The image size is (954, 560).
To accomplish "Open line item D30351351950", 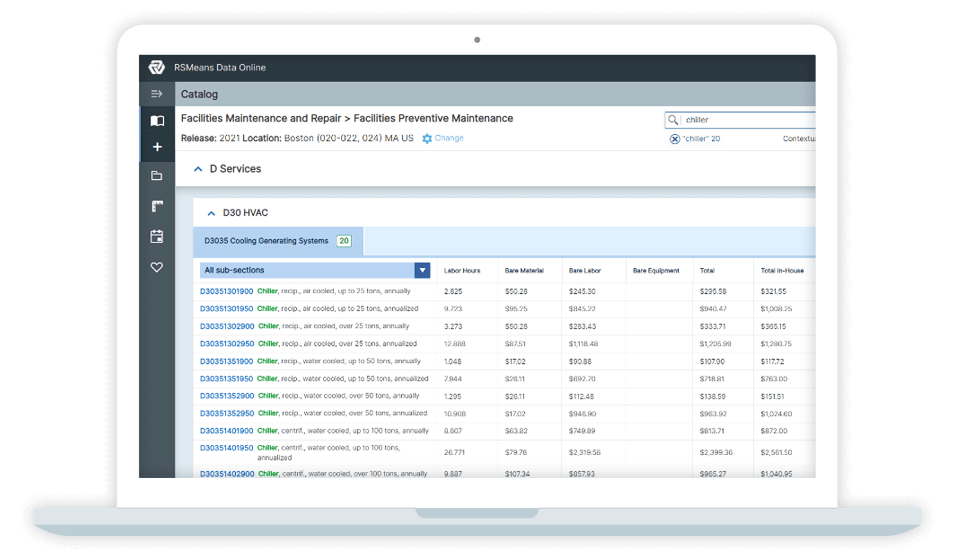I will pos(226,378).
